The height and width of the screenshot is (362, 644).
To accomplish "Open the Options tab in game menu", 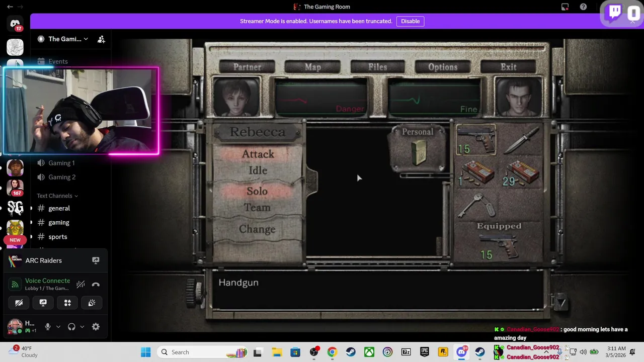I will (443, 67).
